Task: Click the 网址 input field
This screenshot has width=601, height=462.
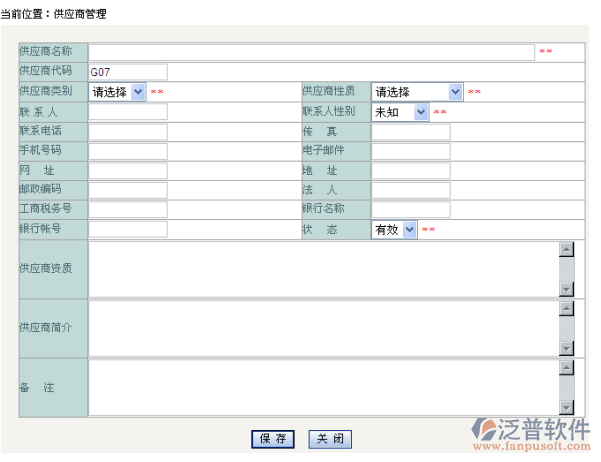Action: [127, 171]
